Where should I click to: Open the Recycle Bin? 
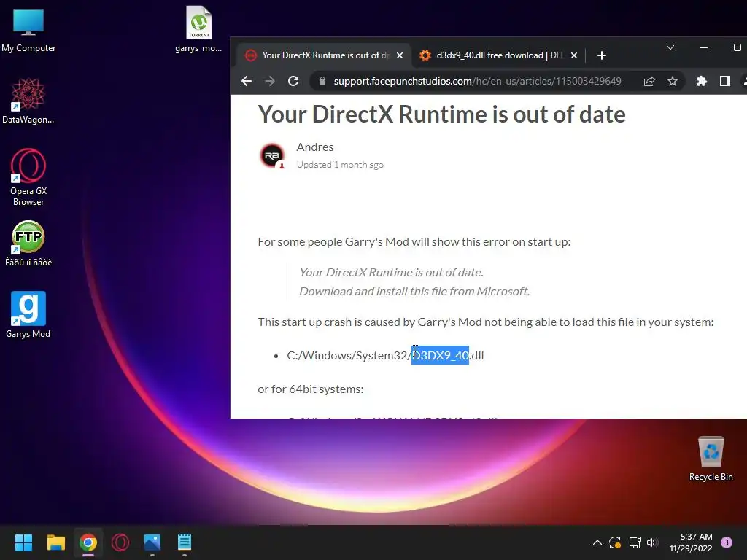(x=711, y=459)
